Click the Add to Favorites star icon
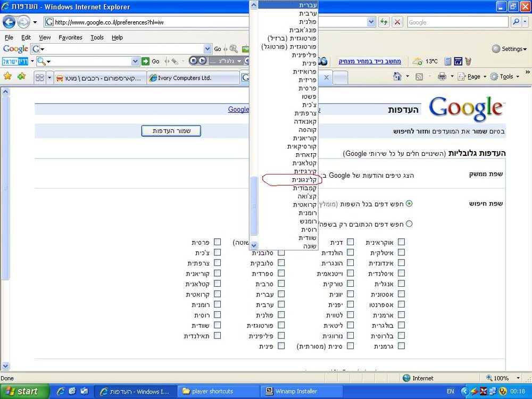The height and width of the screenshot is (399, 532). [x=22, y=76]
